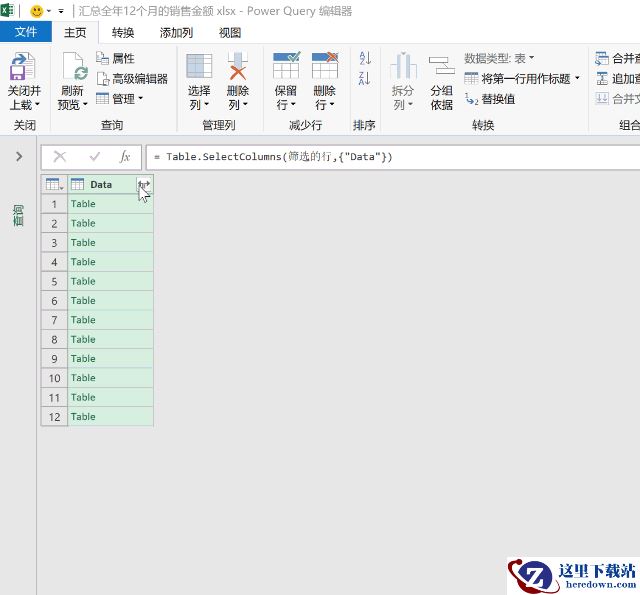The image size is (640, 595).
Task: Click the Excel app icon in title bar
Action: click(x=7, y=10)
